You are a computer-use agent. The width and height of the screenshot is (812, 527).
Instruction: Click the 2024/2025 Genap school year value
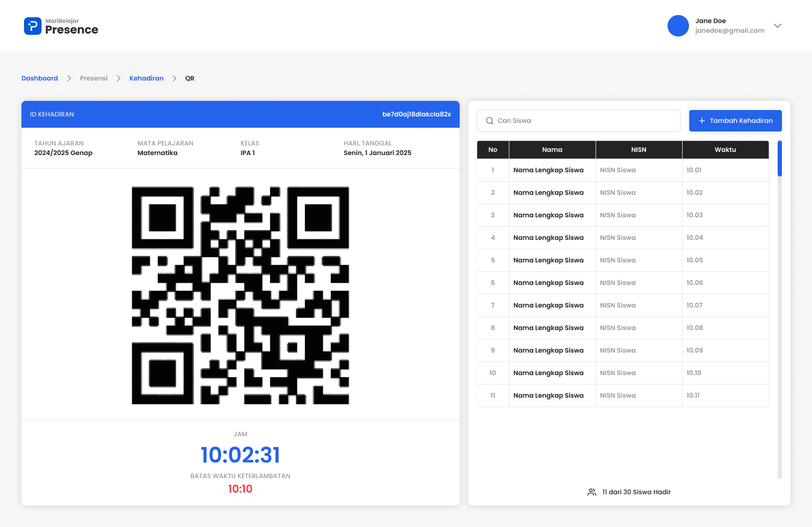63,153
